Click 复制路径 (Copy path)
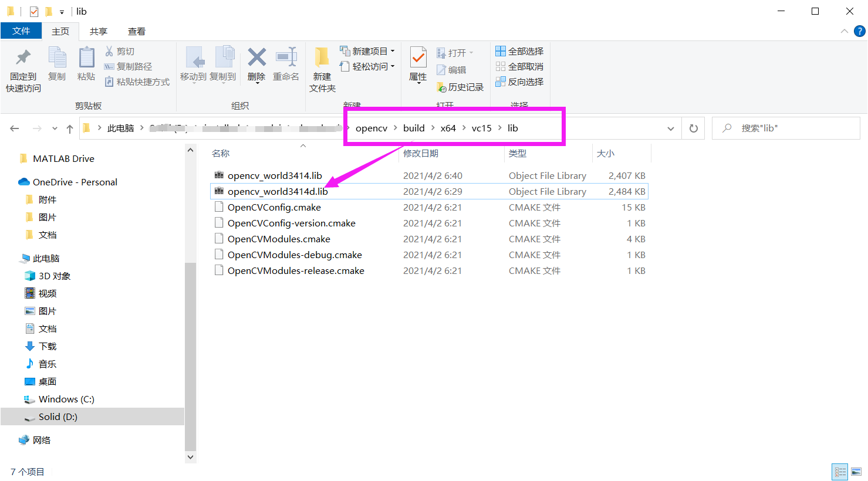Screen dimensions: 868x481 (130, 66)
